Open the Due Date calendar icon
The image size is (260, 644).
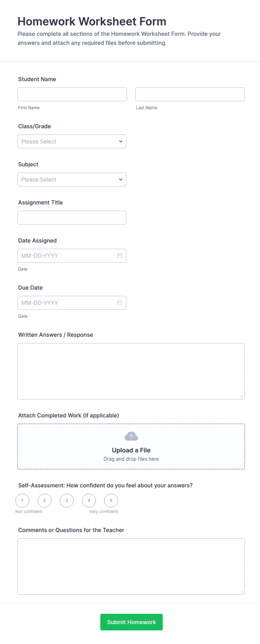click(x=120, y=303)
